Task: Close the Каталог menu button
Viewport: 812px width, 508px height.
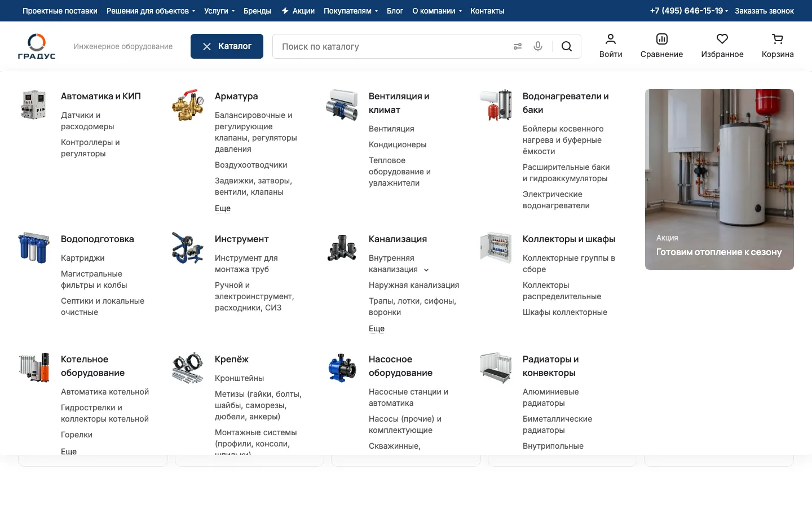Action: click(227, 46)
